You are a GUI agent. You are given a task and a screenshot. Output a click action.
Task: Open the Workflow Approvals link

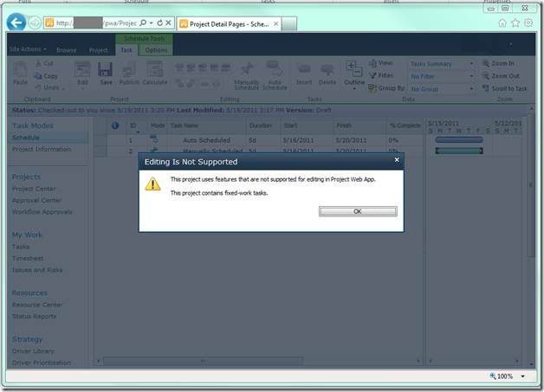coord(42,212)
